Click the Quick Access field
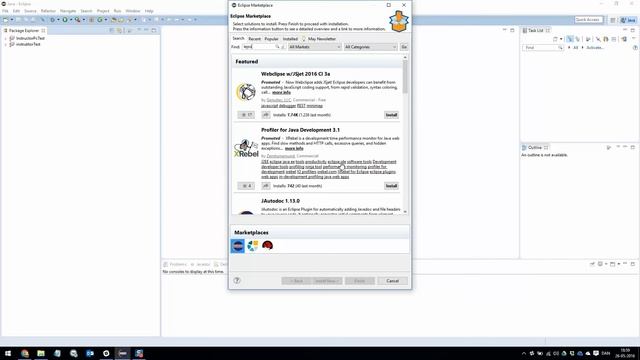 tap(588, 20)
